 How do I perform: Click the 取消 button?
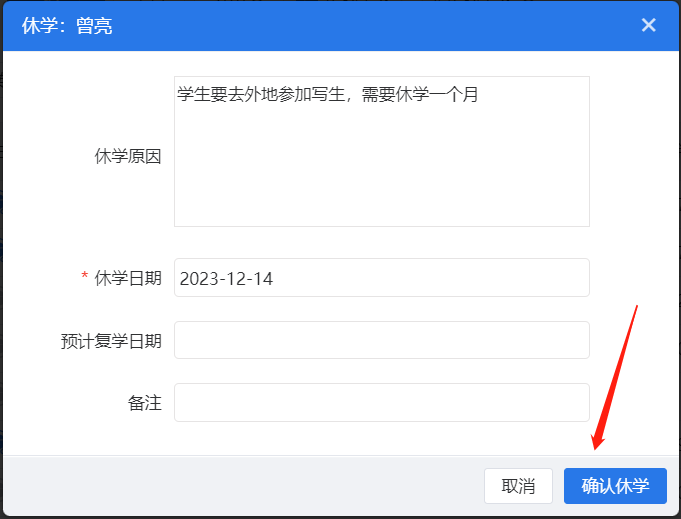[x=518, y=486]
